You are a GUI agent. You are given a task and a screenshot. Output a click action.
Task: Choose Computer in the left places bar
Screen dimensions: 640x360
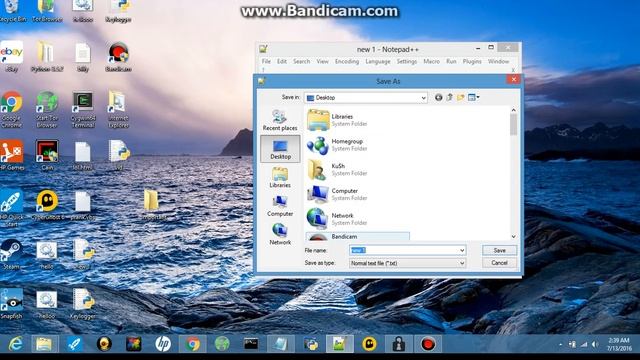tap(280, 206)
